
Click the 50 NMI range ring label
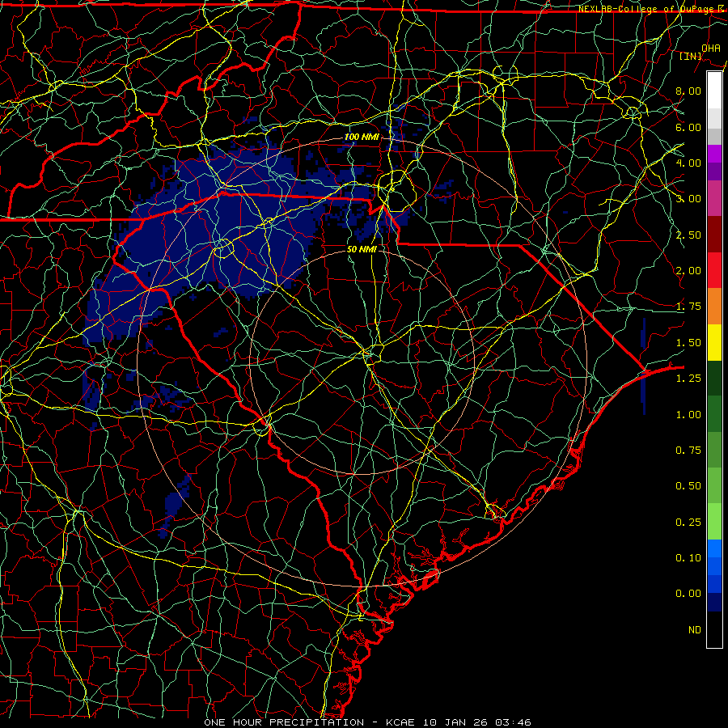click(362, 249)
